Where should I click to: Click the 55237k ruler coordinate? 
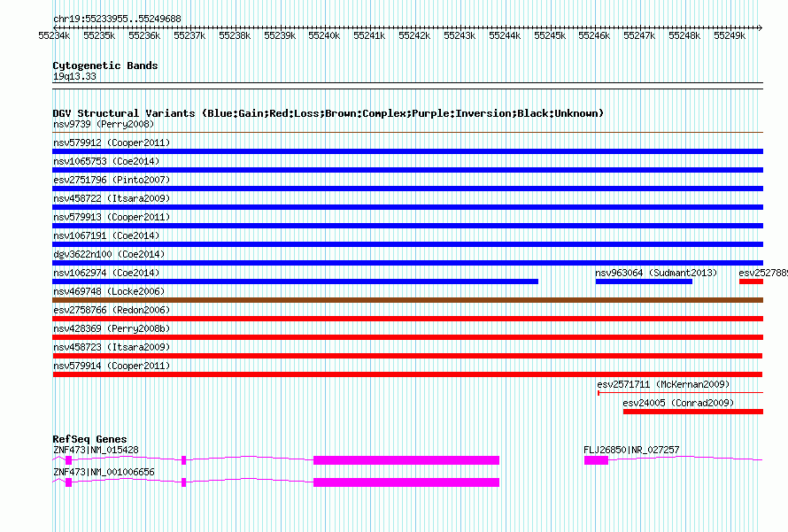pos(189,35)
